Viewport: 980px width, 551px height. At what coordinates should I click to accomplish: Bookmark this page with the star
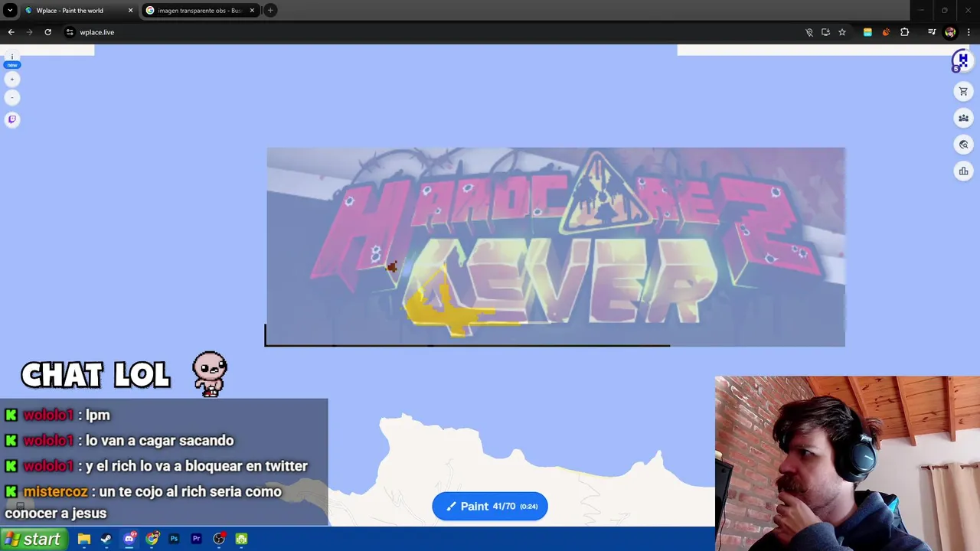[842, 32]
